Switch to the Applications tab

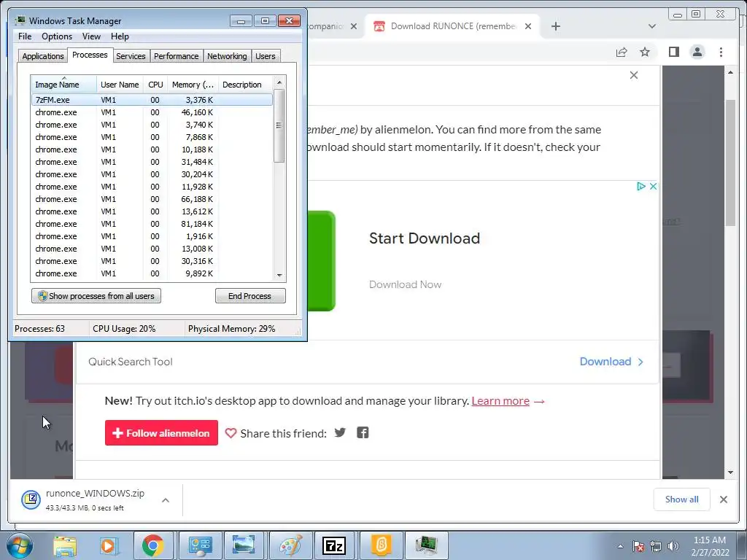(43, 55)
